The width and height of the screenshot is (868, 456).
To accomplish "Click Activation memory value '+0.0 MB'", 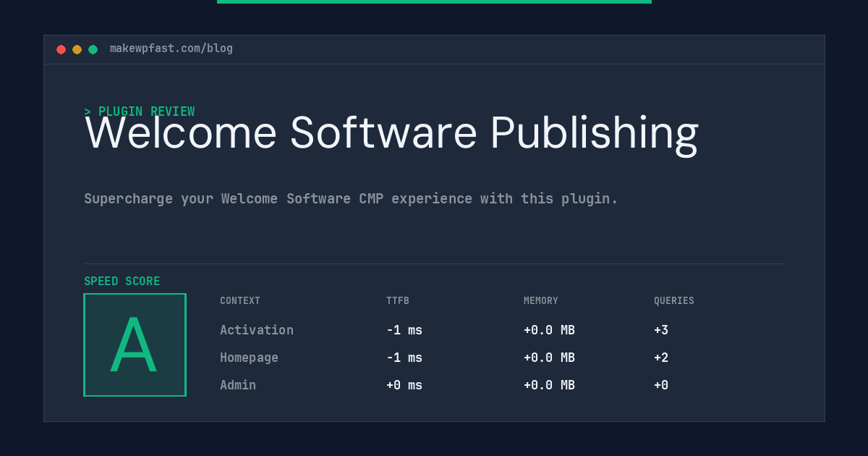I will pos(549,330).
